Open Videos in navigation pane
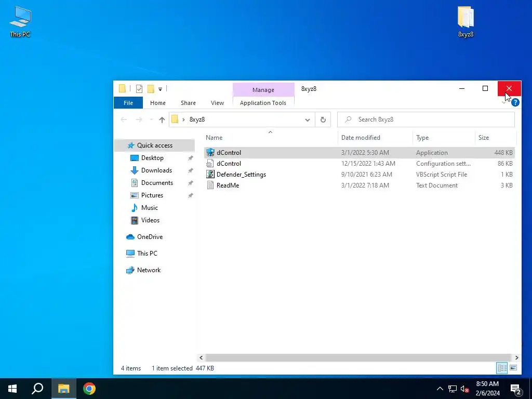Viewport: 532px width, 399px height. (x=150, y=220)
